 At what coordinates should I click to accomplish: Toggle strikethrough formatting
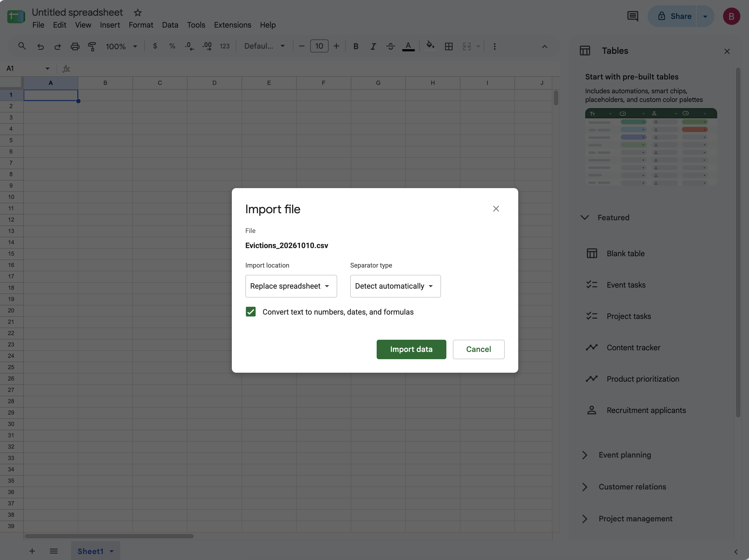tap(390, 46)
